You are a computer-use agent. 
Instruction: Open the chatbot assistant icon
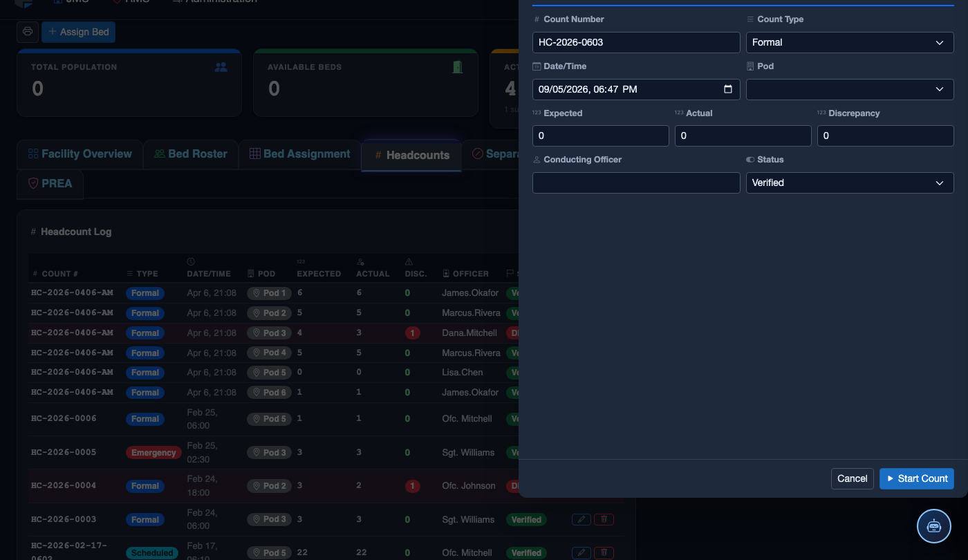tap(934, 526)
